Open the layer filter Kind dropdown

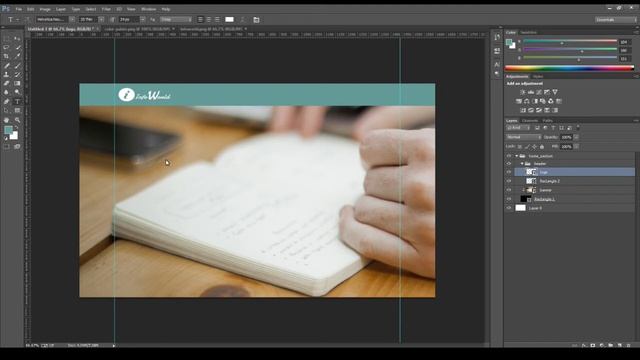(518, 128)
